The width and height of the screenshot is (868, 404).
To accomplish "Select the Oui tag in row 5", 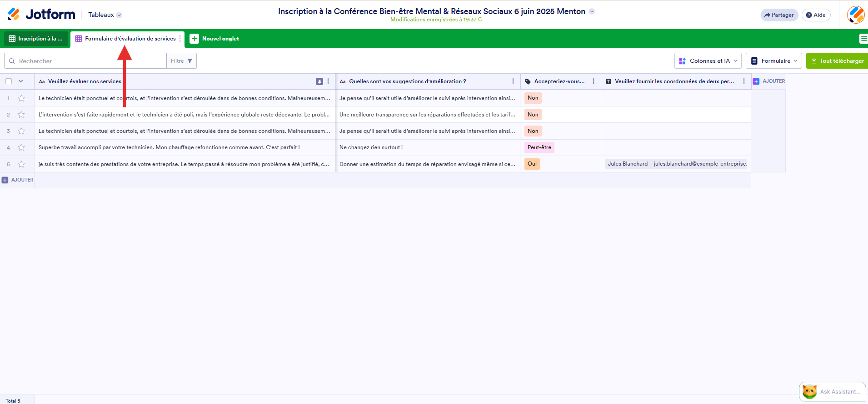I will pyautogui.click(x=532, y=164).
